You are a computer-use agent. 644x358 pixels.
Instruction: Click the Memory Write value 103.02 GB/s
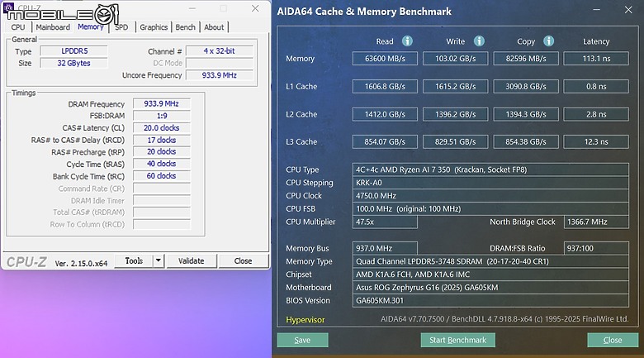(456, 59)
